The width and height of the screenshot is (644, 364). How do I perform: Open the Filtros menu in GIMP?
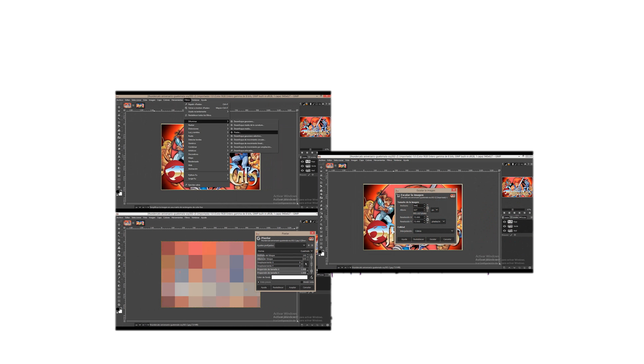coord(188,100)
